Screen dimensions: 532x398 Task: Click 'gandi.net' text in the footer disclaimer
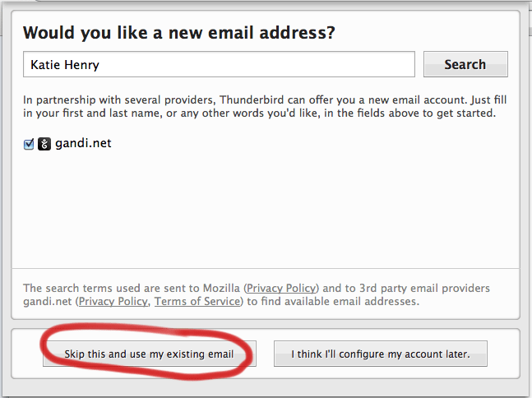(48, 301)
